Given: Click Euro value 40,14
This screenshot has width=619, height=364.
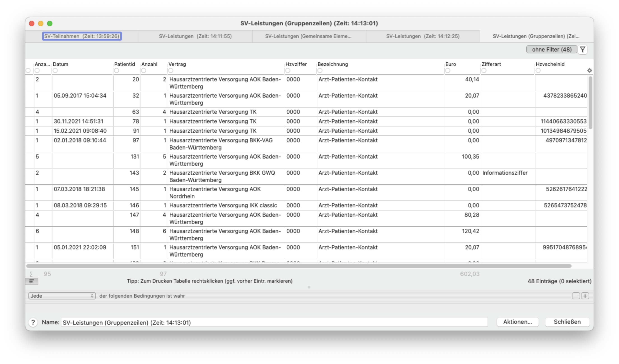Looking at the screenshot, I should (x=472, y=79).
